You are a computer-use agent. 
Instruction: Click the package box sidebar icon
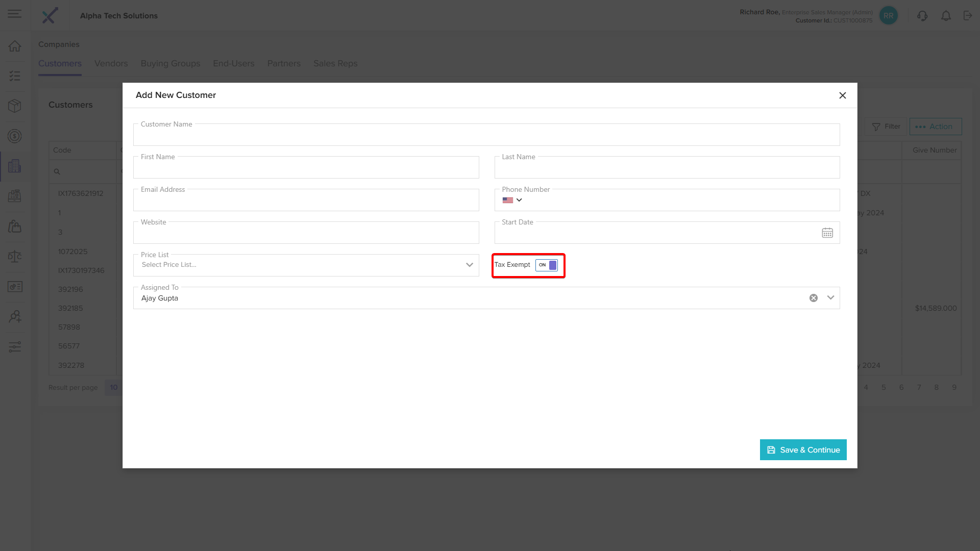coord(15,106)
